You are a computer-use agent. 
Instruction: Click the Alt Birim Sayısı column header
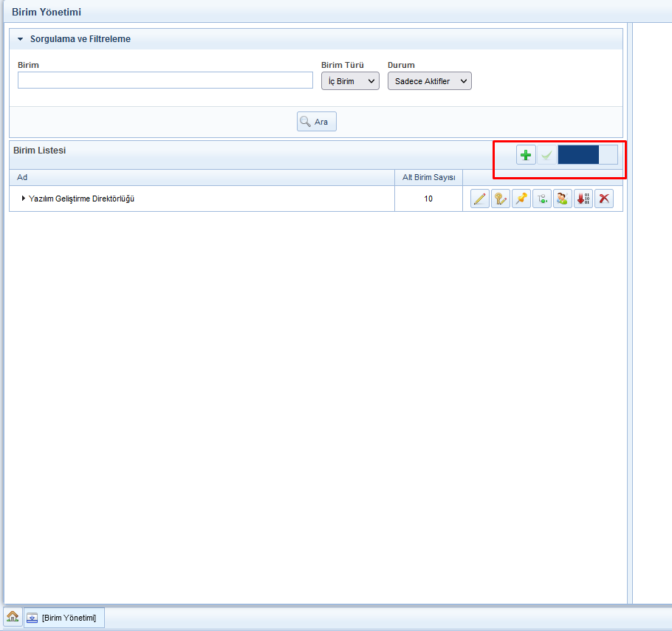(x=428, y=178)
